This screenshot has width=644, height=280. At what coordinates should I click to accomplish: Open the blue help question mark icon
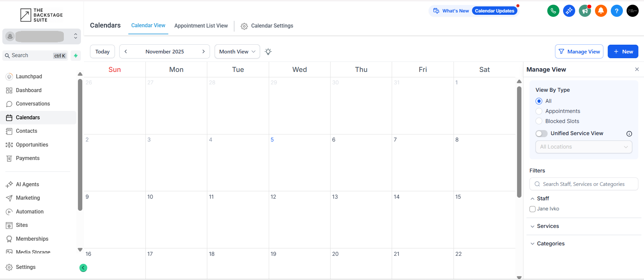(x=616, y=11)
